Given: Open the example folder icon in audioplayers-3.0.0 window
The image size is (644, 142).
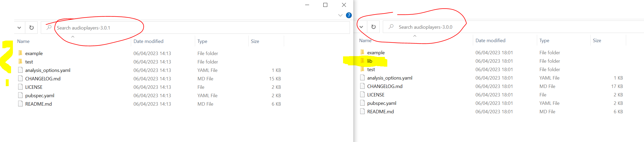Looking at the screenshot, I should pyautogui.click(x=362, y=52).
